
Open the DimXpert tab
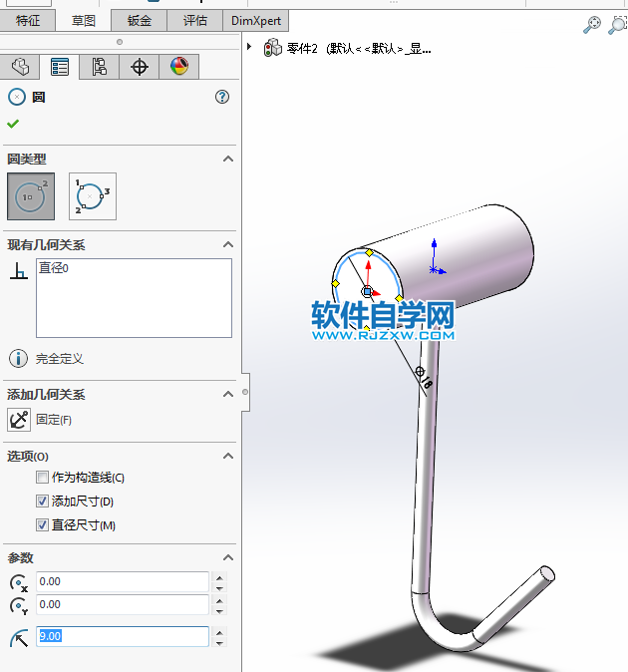coord(256,21)
